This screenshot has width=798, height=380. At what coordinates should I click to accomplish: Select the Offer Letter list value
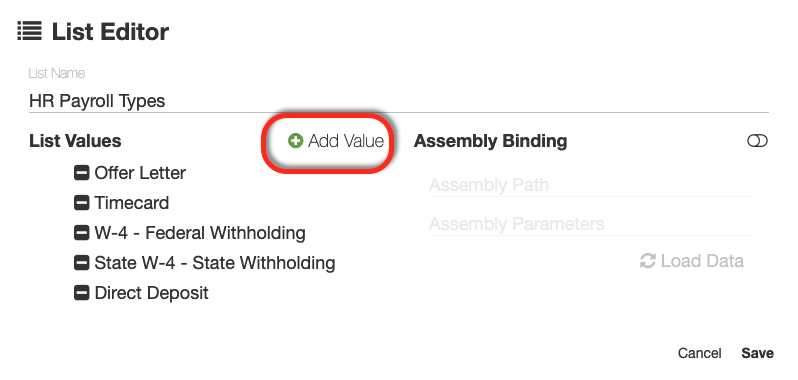140,173
